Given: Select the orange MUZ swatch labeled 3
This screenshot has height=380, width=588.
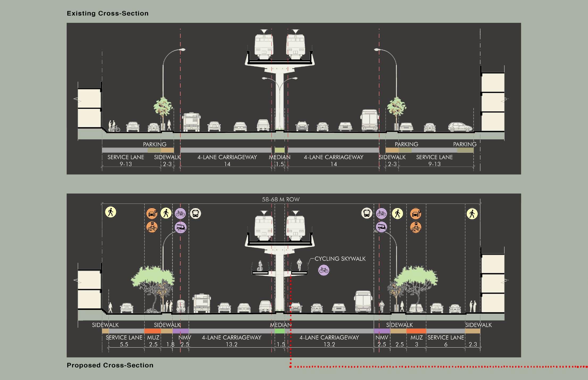Looking at the screenshot, I should 416,331.
